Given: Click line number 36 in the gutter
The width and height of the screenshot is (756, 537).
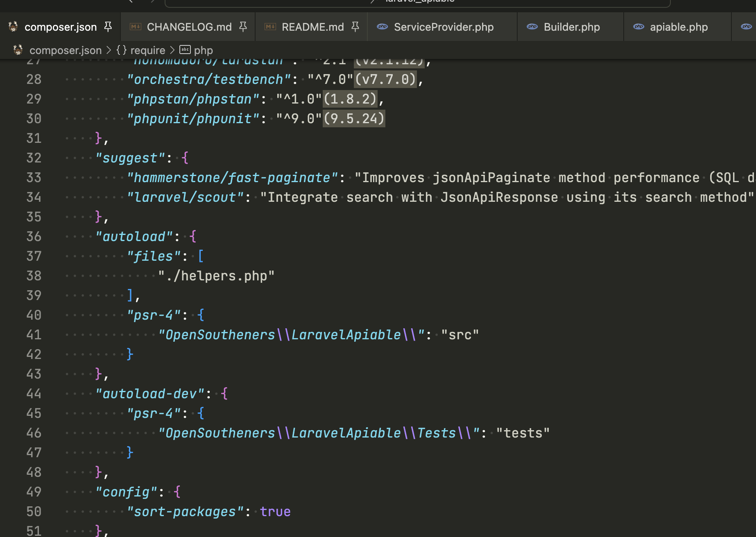Looking at the screenshot, I should pos(34,237).
